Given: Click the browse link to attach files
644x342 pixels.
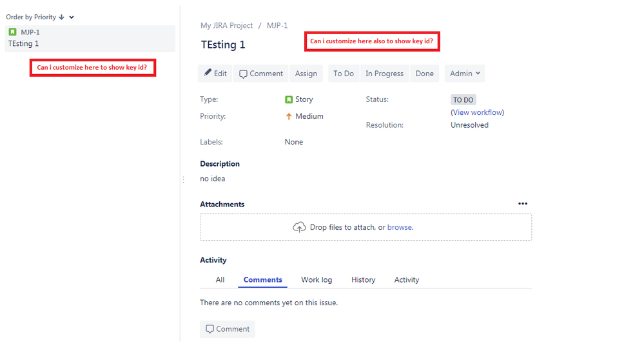Looking at the screenshot, I should coord(400,227).
